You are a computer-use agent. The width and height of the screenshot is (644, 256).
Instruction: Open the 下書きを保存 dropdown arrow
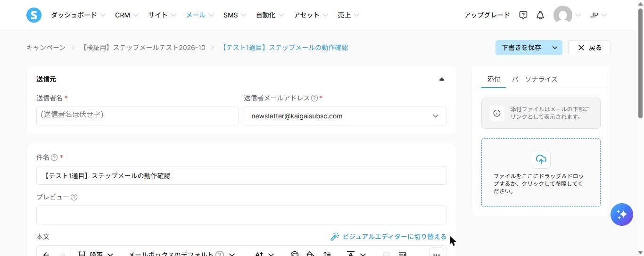555,48
